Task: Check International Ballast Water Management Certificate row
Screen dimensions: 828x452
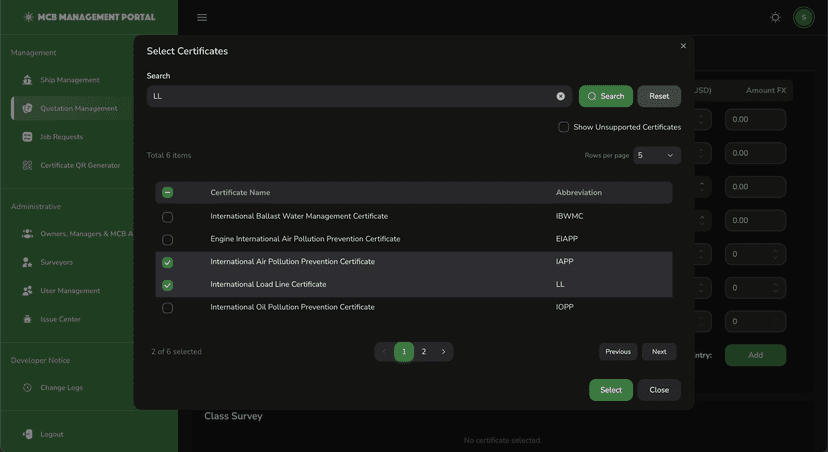Action: click(167, 216)
